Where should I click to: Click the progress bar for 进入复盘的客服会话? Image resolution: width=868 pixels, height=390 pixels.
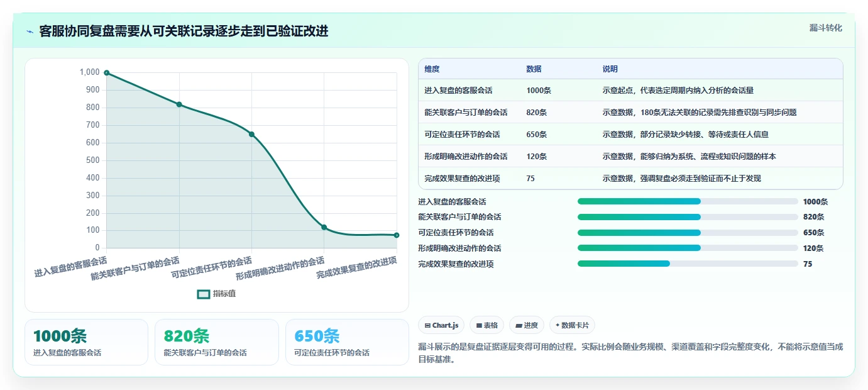688,201
